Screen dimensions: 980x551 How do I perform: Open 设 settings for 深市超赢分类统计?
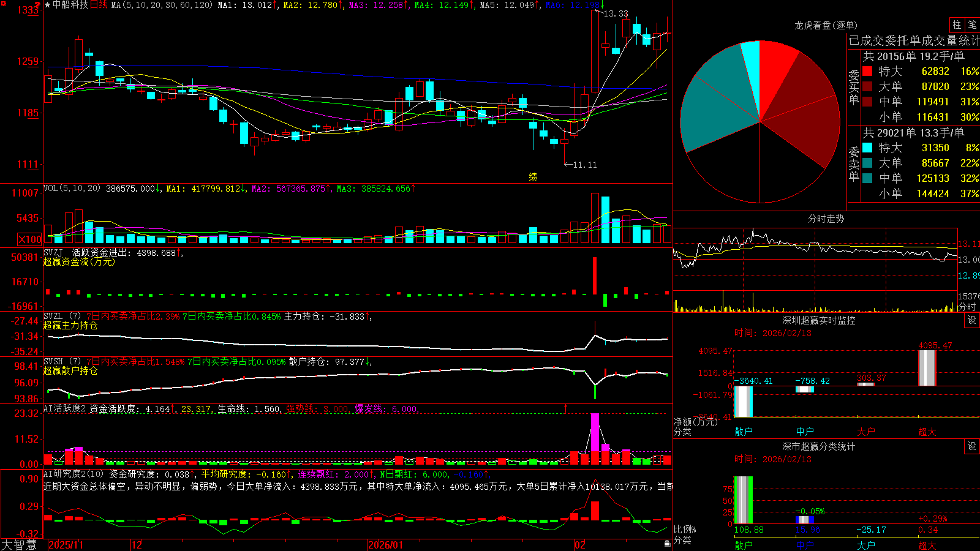click(x=972, y=446)
